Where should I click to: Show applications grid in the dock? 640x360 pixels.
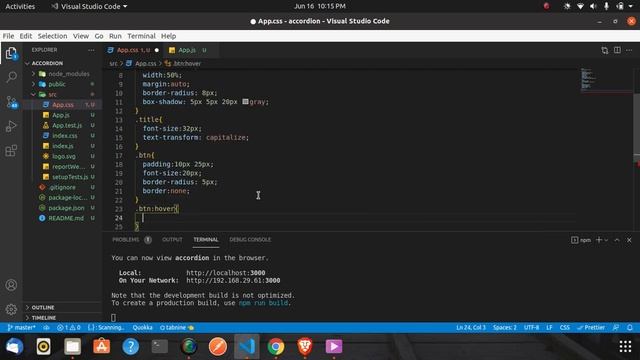[x=625, y=347]
